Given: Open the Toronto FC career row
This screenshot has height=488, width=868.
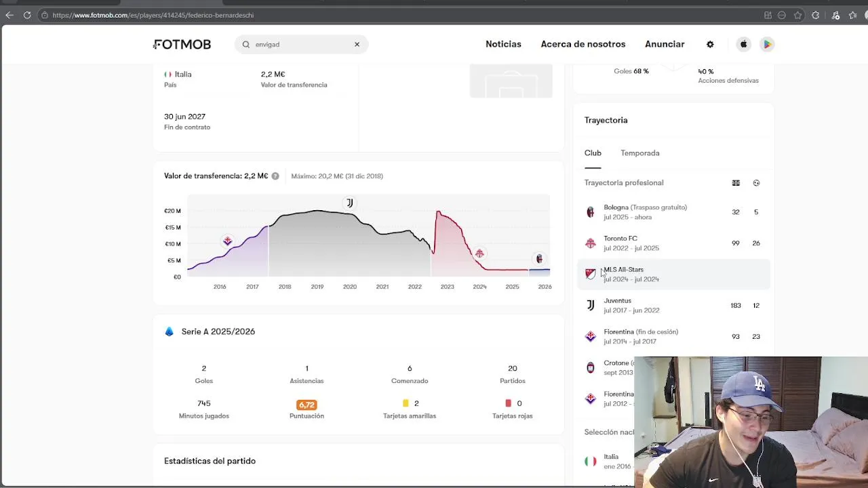Looking at the screenshot, I should [673, 243].
